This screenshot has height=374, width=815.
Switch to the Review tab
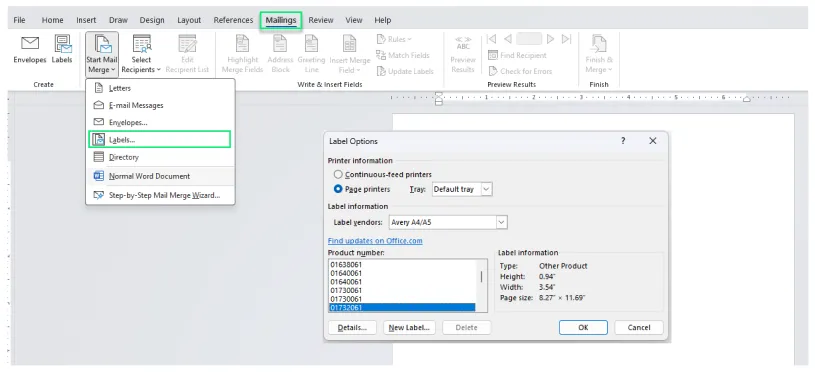tap(321, 20)
